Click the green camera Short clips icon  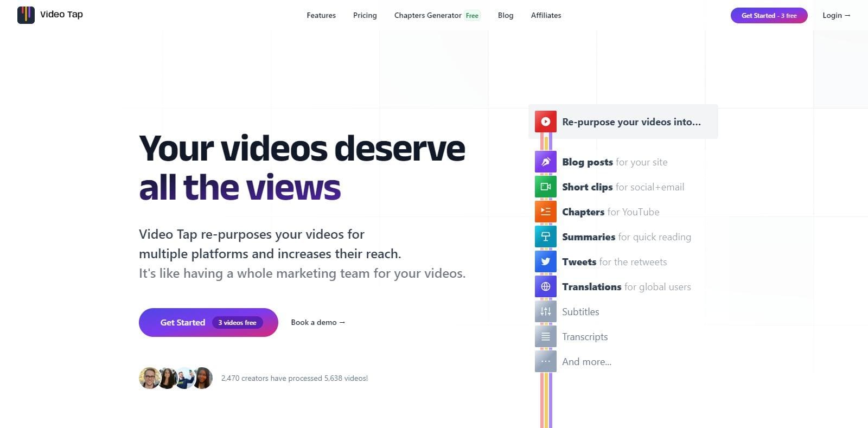point(546,187)
